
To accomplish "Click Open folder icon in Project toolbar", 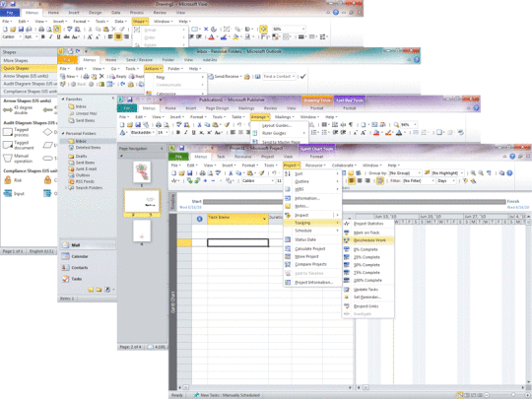I will pyautogui.click(x=181, y=173).
